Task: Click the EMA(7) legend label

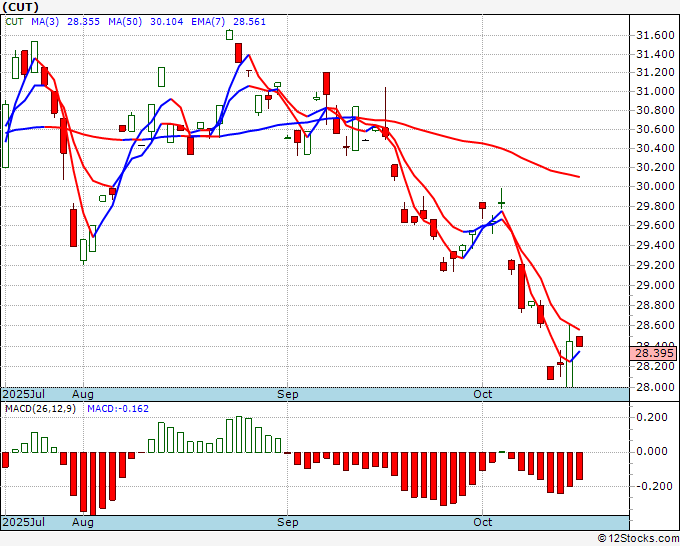Action: pos(208,22)
